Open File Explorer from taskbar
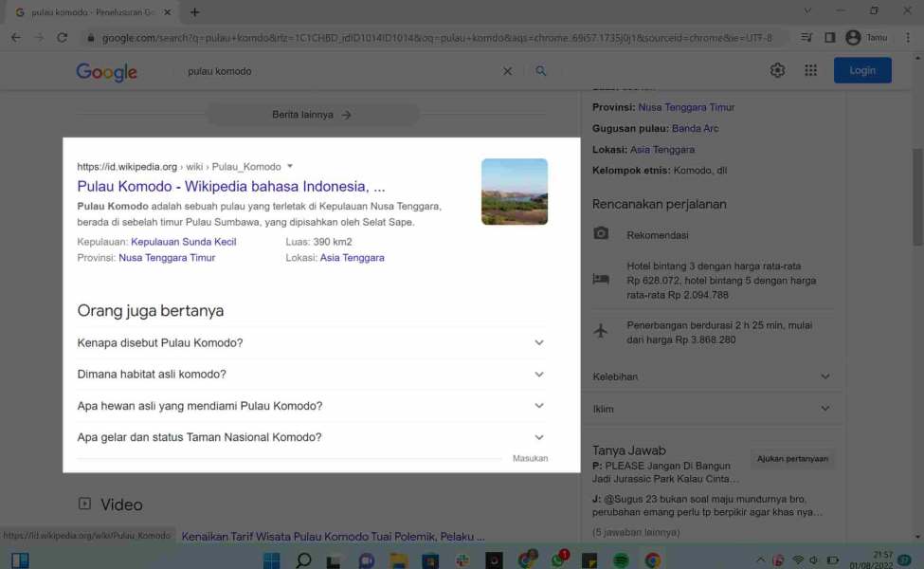The width and height of the screenshot is (924, 569). click(398, 560)
